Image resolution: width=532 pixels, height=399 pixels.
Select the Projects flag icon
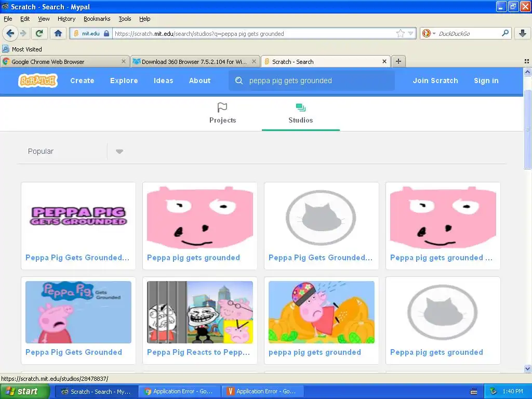coord(222,108)
